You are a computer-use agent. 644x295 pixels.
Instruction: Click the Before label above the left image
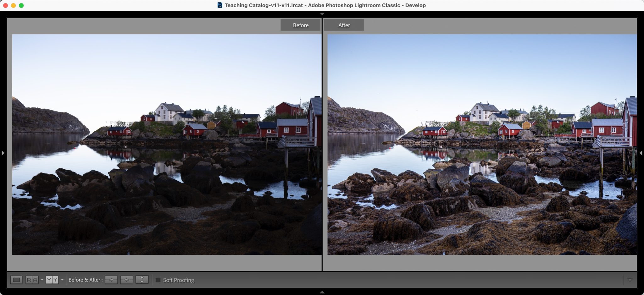pyautogui.click(x=300, y=25)
